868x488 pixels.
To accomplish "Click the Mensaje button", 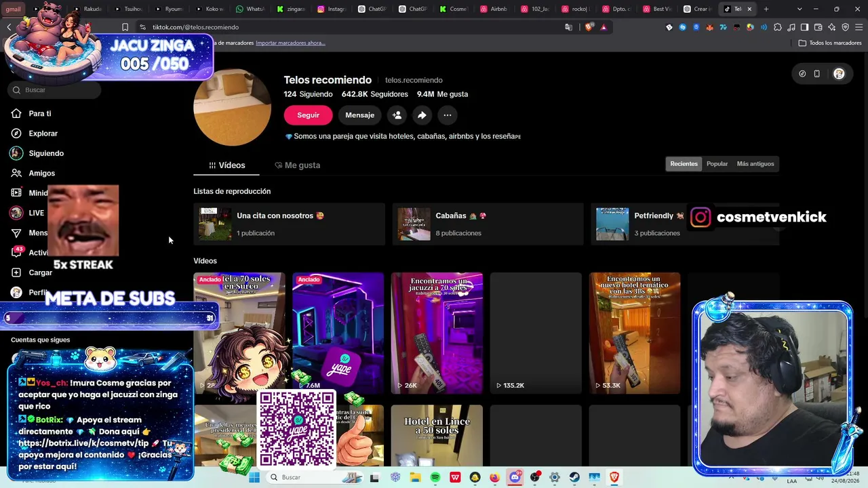I will [x=359, y=115].
